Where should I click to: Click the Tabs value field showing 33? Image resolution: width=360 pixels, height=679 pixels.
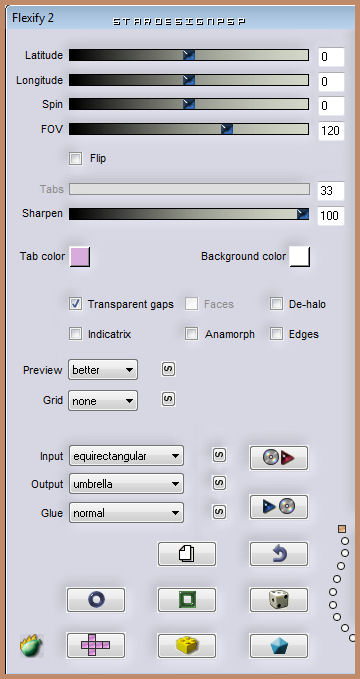pos(331,191)
